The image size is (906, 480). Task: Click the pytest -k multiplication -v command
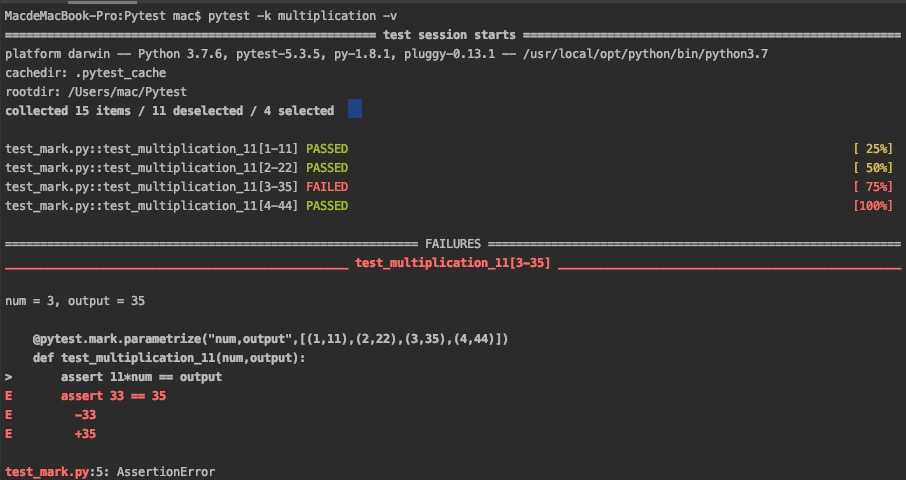coord(302,16)
